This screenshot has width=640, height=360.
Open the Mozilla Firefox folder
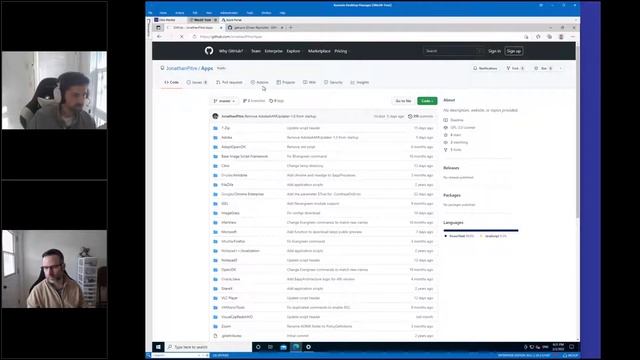[x=233, y=241]
